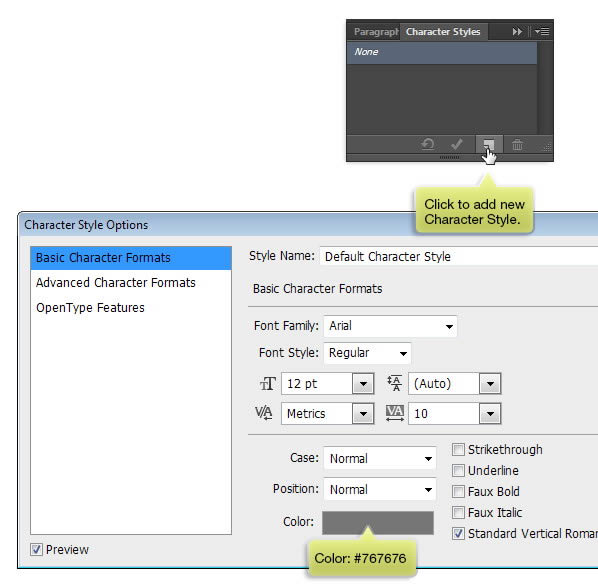Image resolution: width=598 pixels, height=585 pixels.
Task: Select the None character style entry
Action: 442,52
